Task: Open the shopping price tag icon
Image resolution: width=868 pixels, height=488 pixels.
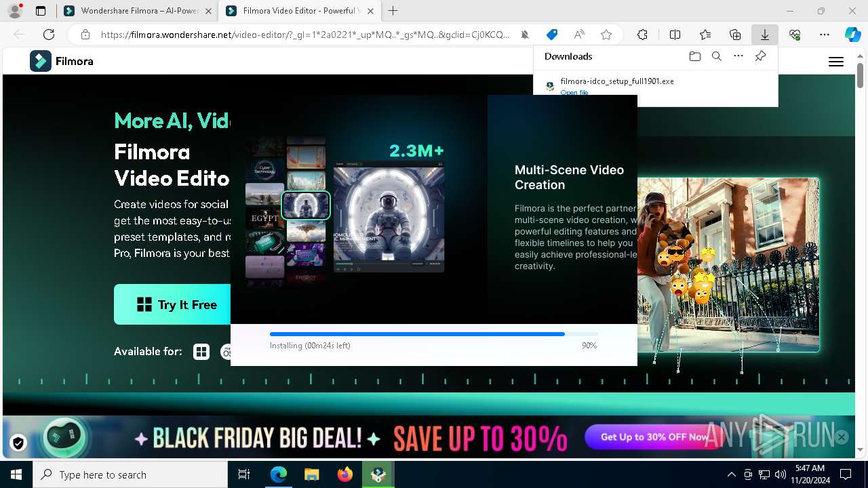Action: coord(552,35)
